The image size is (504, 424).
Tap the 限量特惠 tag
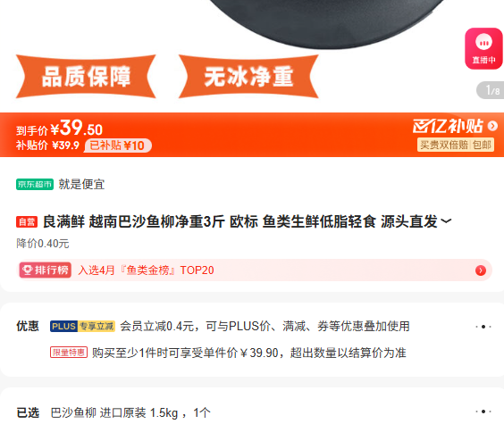(69, 353)
